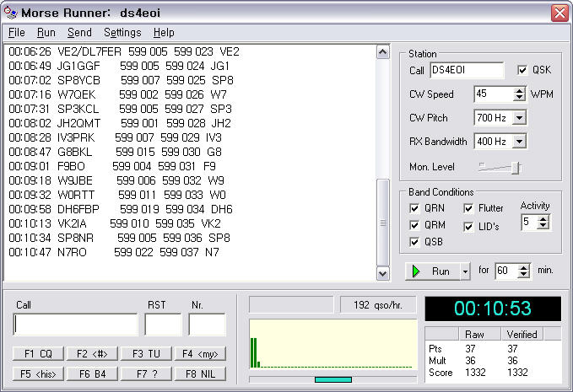Viewport: 573px width, 392px height.
Task: Expand the RX Bandwidth dropdown
Action: click(519, 142)
